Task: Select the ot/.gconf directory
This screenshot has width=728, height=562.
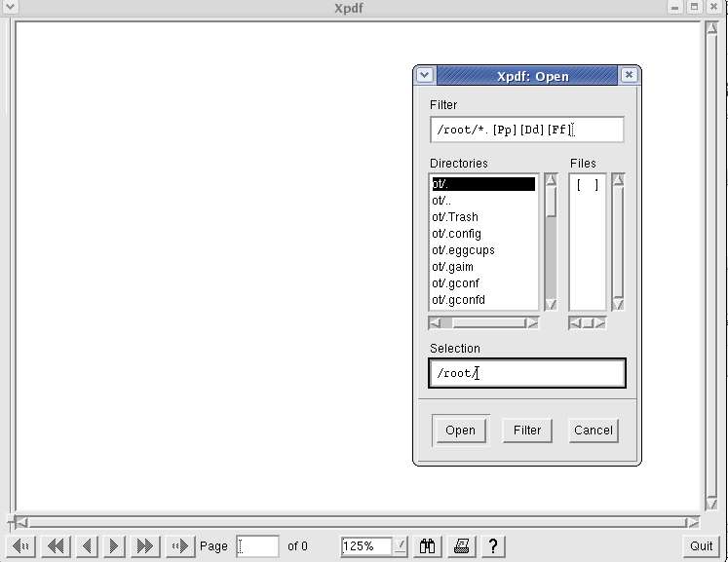Action: (x=483, y=283)
